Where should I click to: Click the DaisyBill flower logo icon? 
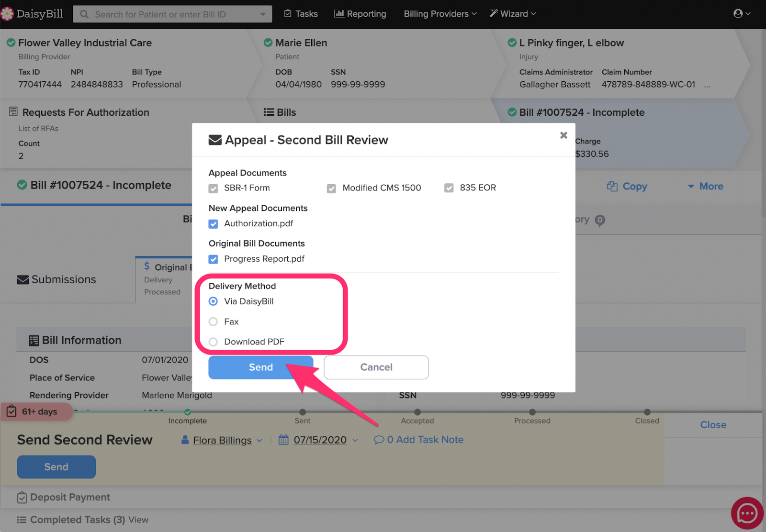point(7,14)
